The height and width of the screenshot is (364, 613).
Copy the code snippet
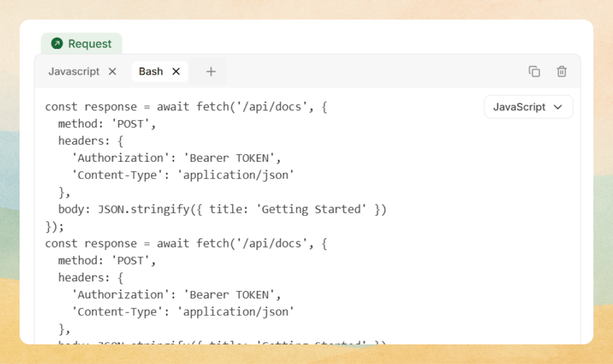click(x=534, y=71)
